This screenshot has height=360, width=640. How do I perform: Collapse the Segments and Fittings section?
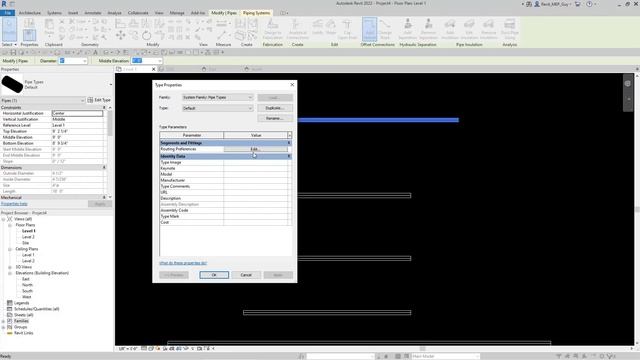[x=289, y=143]
